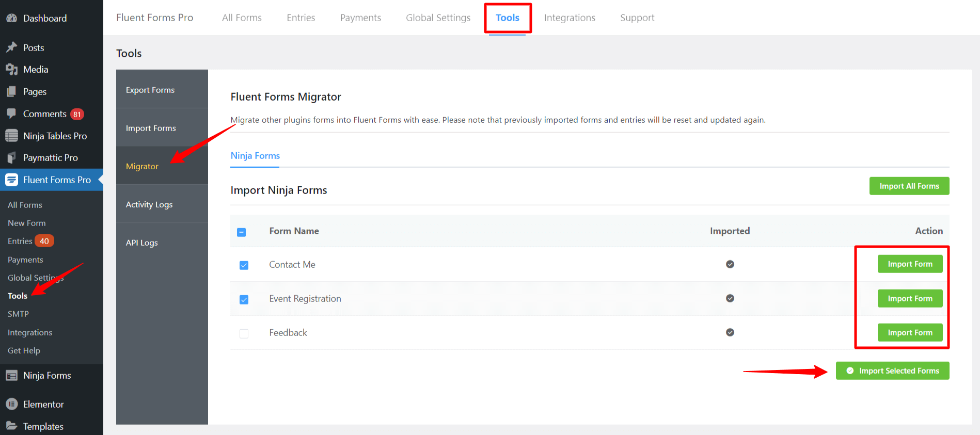The height and width of the screenshot is (435, 980).
Task: Click the imported checkmark for Feedback
Action: (730, 332)
